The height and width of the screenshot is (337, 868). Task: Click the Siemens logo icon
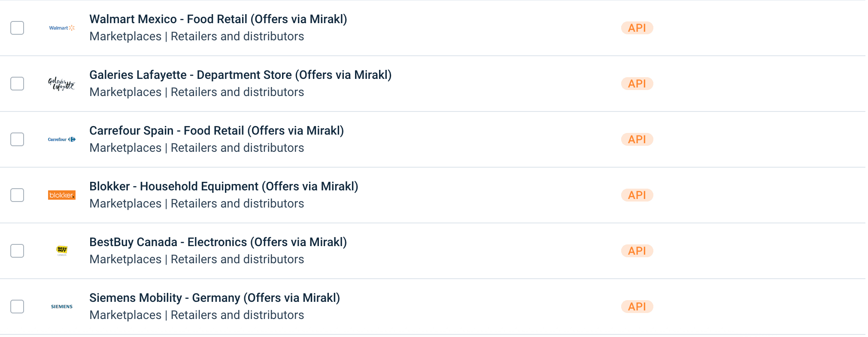(61, 307)
